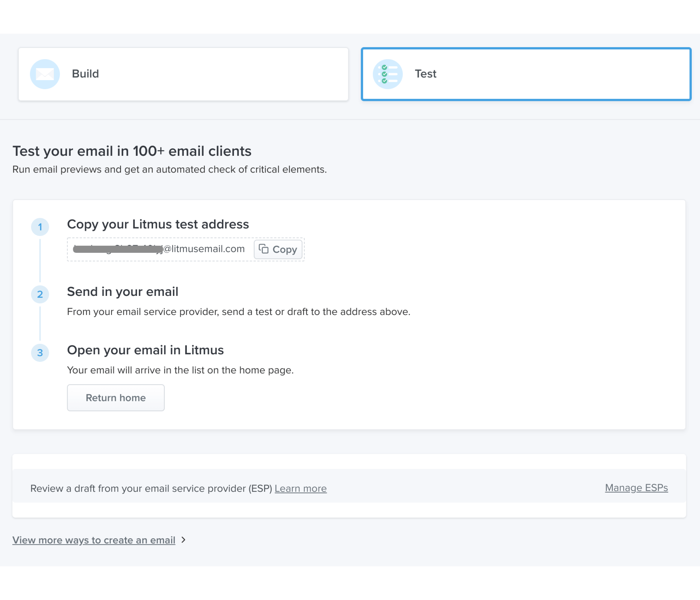This screenshot has width=700, height=600.
Task: Click step 2 number circle
Action: [x=40, y=294]
